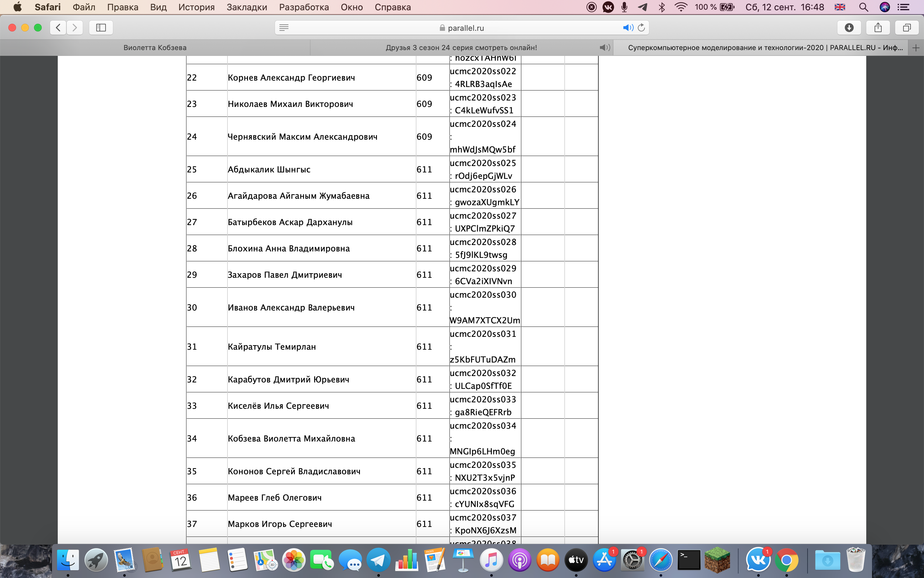Open Music app in the Dock
The image size is (924, 578).
tap(492, 560)
